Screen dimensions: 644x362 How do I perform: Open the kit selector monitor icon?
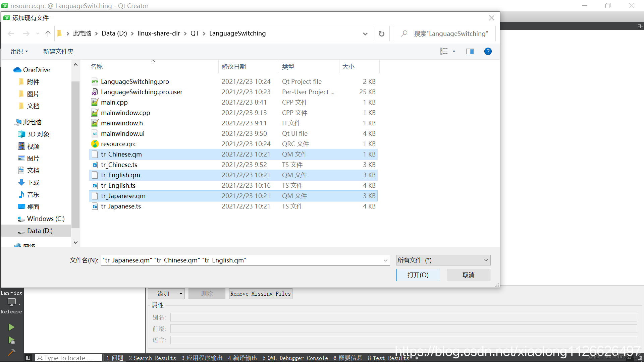12,302
